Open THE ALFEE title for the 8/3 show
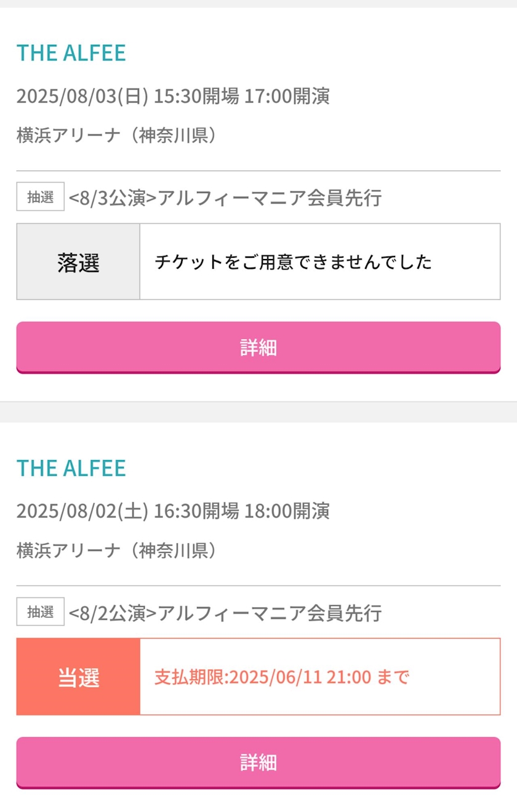517x812 pixels. (71, 53)
